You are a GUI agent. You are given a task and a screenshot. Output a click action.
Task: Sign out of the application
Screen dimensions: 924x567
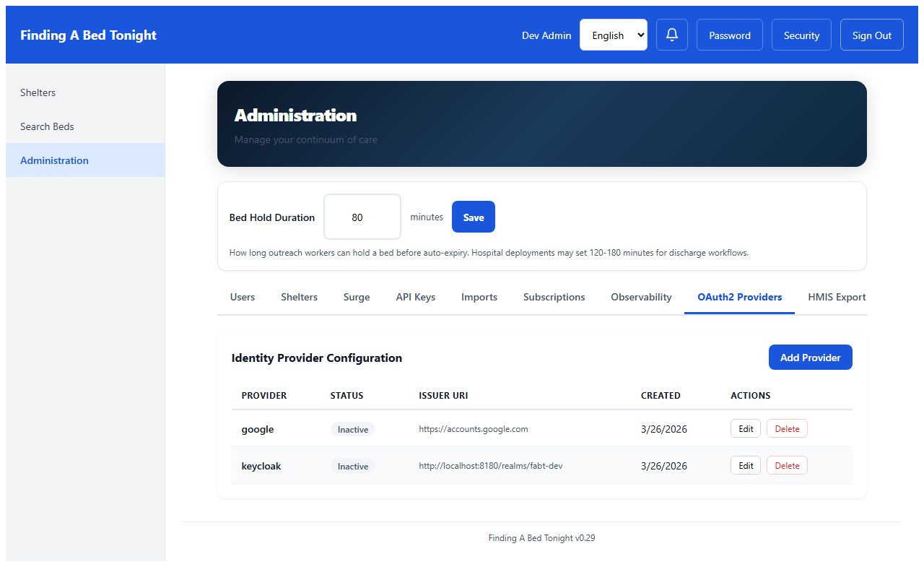pos(871,34)
